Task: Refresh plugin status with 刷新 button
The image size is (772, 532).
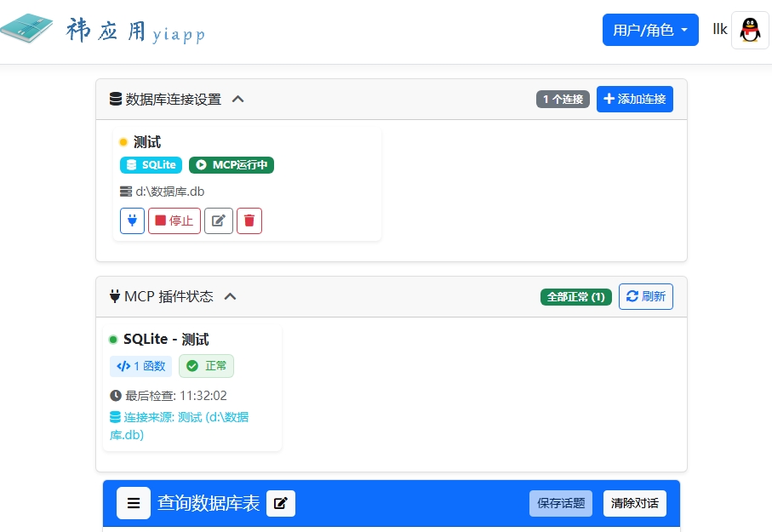Action: (646, 296)
